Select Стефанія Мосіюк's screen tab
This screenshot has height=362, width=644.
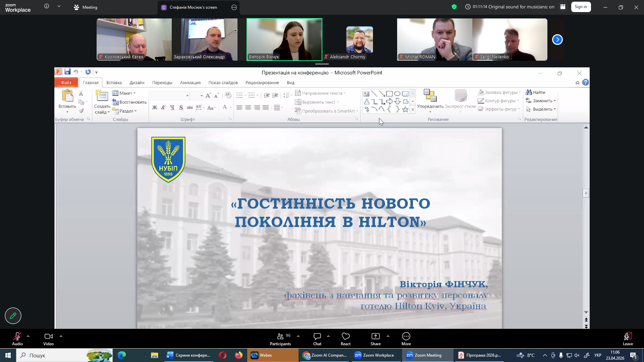[x=193, y=7]
